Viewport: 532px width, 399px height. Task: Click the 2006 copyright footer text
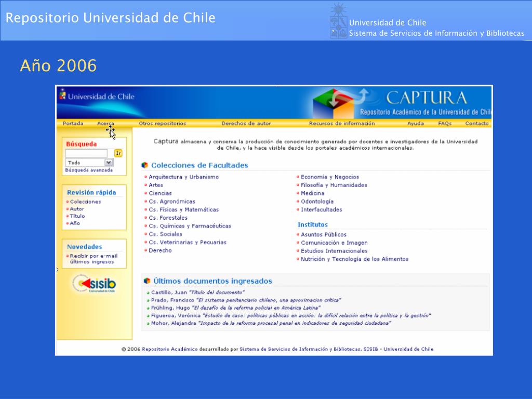tap(277, 349)
